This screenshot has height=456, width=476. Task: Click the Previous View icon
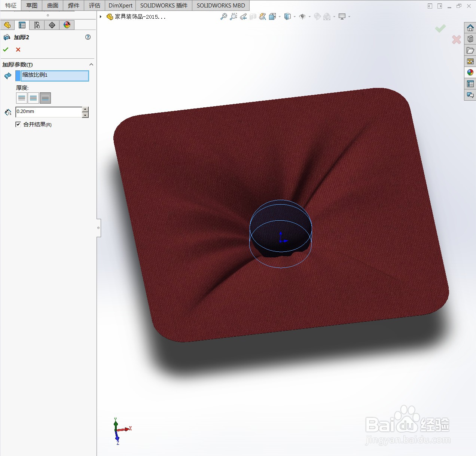[x=243, y=16]
